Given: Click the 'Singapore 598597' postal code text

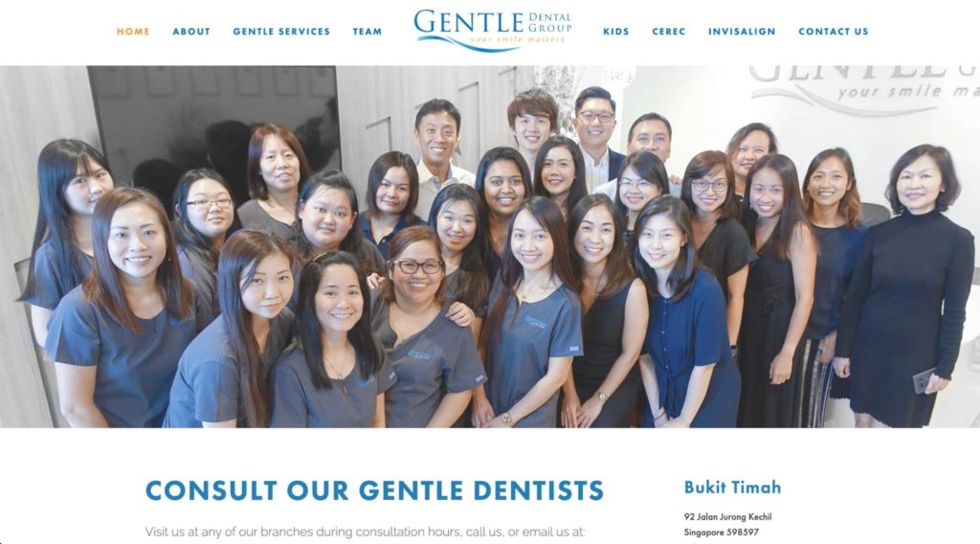Looking at the screenshot, I should point(722,533).
